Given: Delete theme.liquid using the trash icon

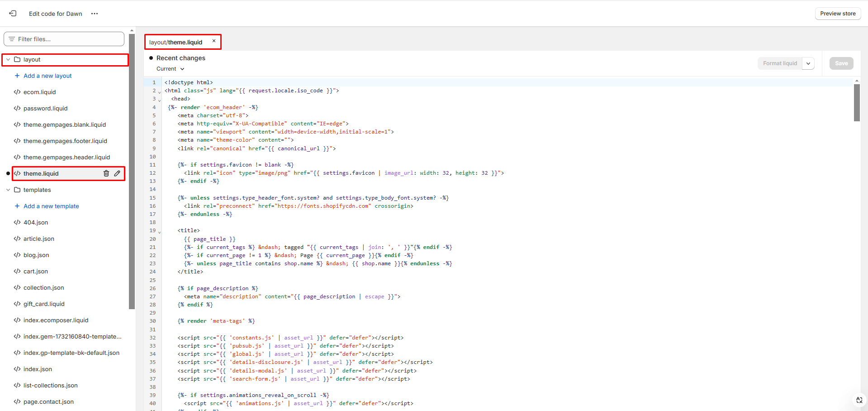Looking at the screenshot, I should click(x=106, y=173).
